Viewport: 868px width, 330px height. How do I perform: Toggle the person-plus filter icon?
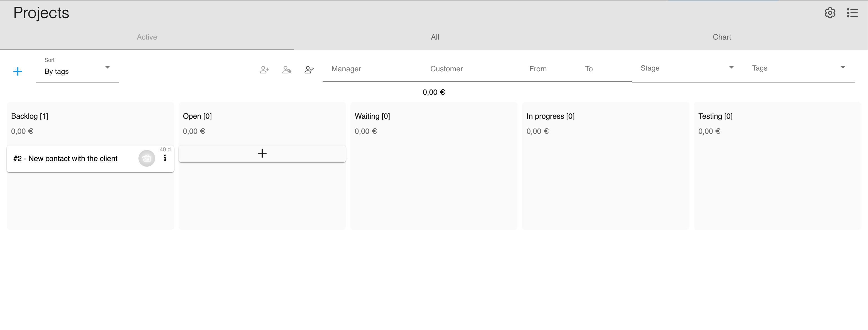tap(265, 69)
